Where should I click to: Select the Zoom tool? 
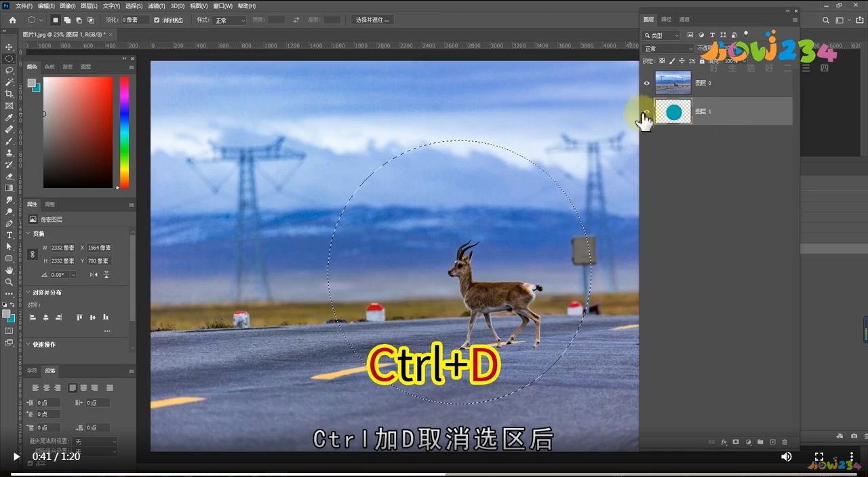(x=9, y=282)
